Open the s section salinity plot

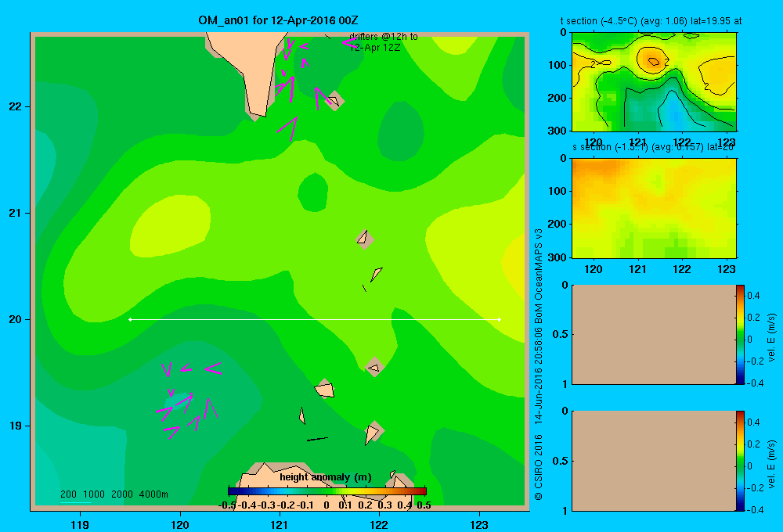click(x=654, y=207)
